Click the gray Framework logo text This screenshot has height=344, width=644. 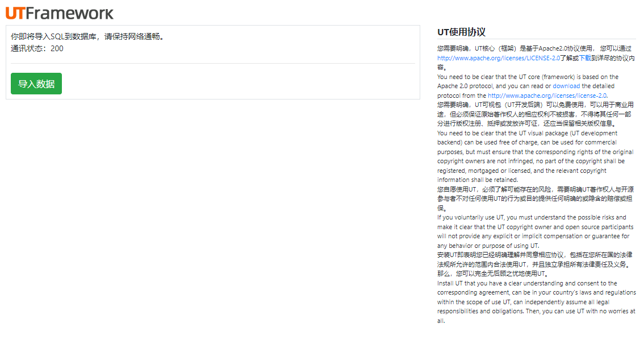(x=69, y=13)
